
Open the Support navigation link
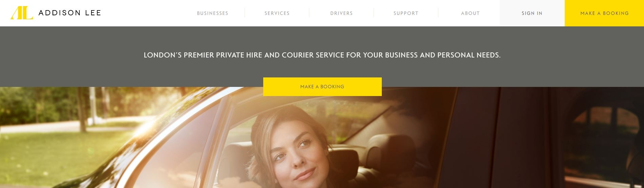pyautogui.click(x=406, y=13)
